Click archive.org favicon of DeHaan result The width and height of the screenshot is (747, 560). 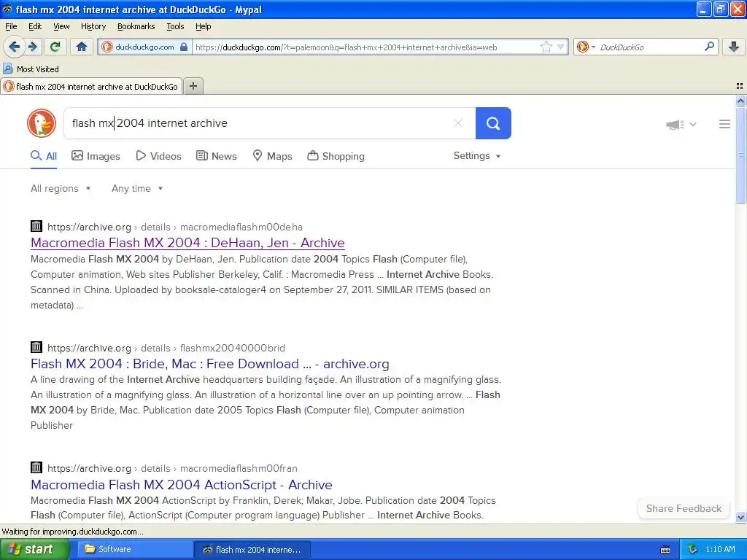tap(36, 226)
